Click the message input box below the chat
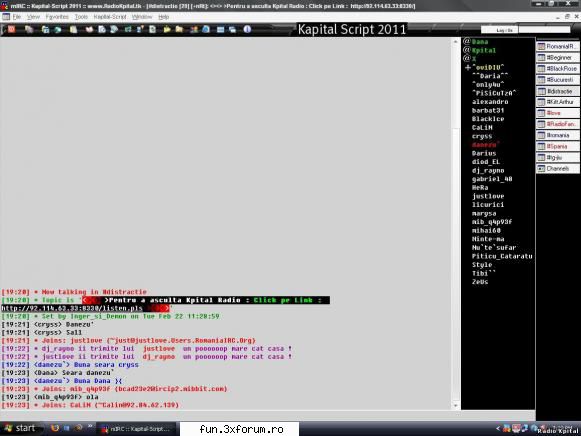 point(268,415)
